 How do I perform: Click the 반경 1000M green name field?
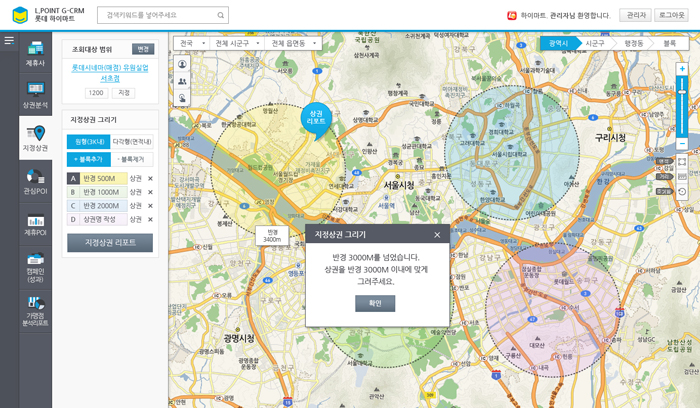coord(103,192)
